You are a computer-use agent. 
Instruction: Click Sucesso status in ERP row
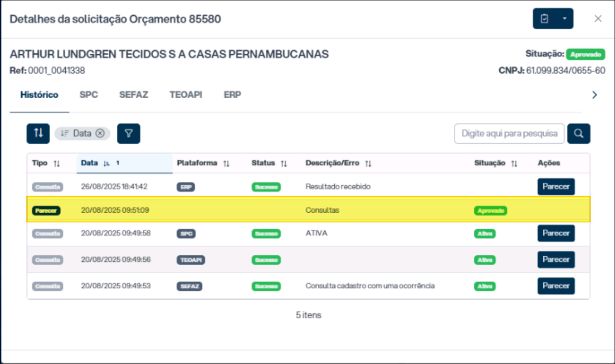click(266, 187)
